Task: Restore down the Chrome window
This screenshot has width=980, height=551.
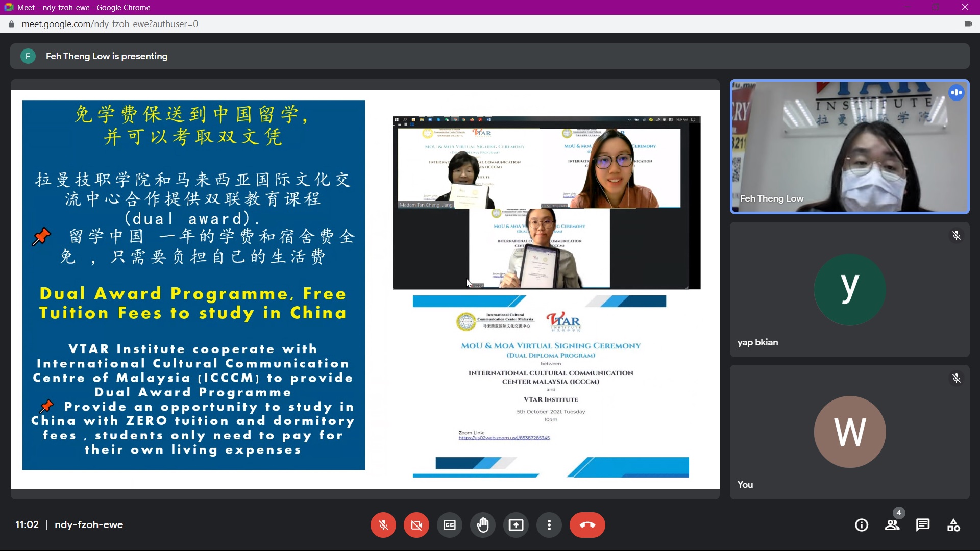Action: [936, 7]
